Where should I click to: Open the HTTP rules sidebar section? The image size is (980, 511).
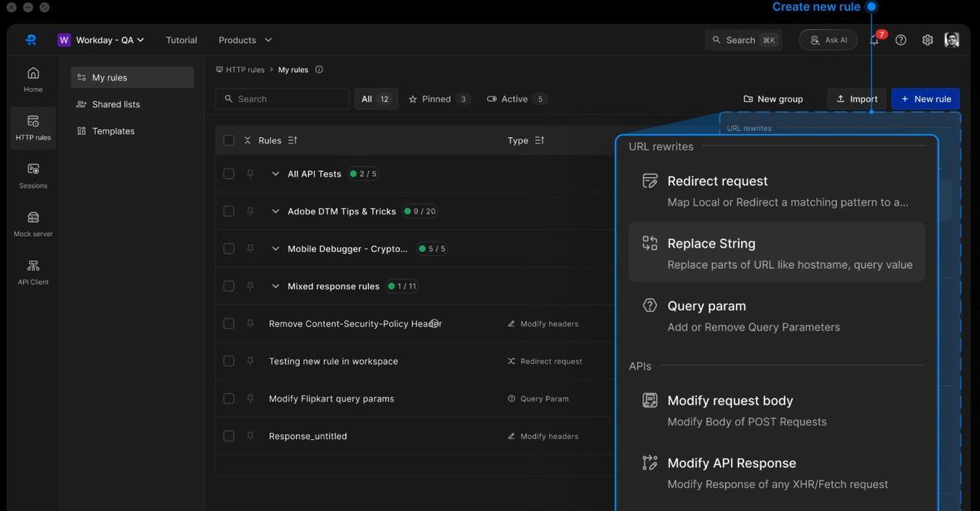pos(33,127)
